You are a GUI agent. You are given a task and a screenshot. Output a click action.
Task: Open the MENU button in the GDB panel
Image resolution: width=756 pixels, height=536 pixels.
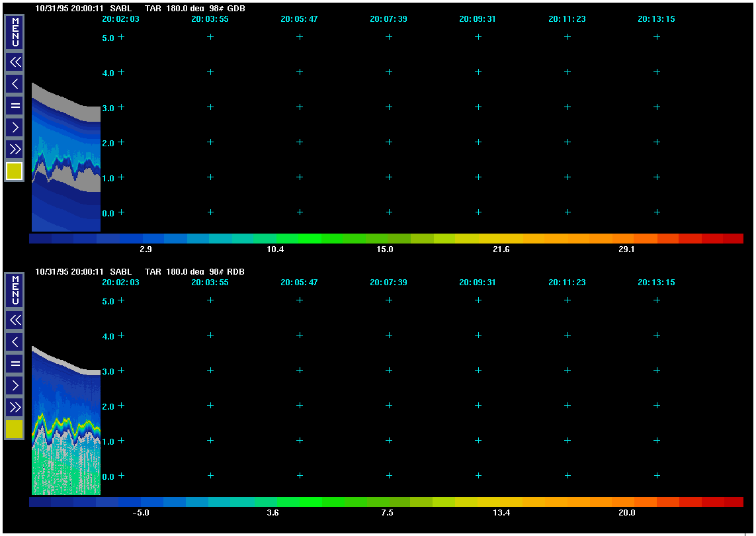tap(15, 32)
